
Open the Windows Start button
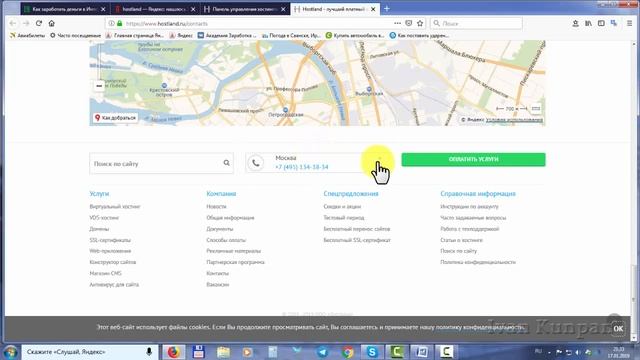10,352
